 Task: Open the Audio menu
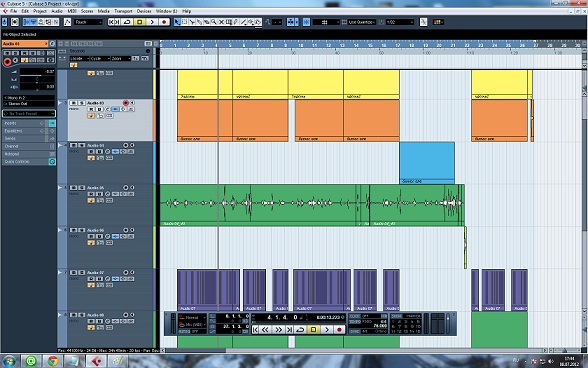[x=57, y=11]
